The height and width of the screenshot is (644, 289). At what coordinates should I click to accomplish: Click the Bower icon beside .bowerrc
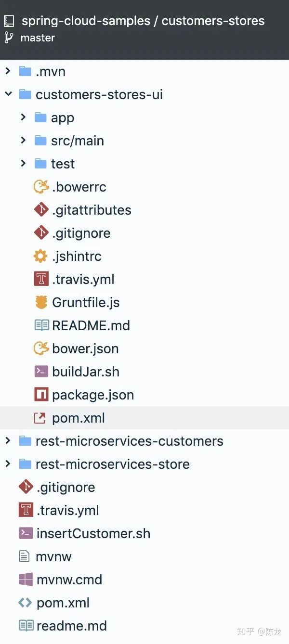tap(41, 187)
